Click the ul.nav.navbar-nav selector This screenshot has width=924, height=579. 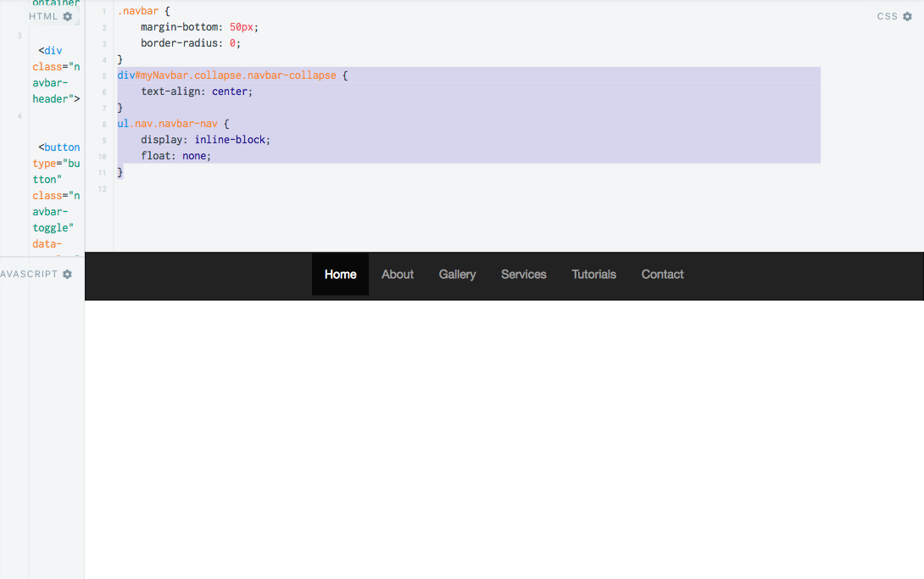[167, 124]
